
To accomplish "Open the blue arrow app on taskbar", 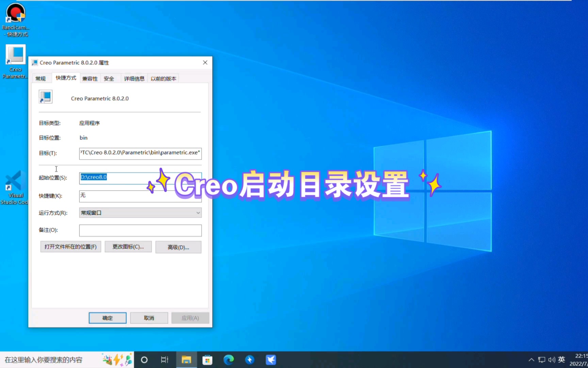I will click(x=249, y=360).
